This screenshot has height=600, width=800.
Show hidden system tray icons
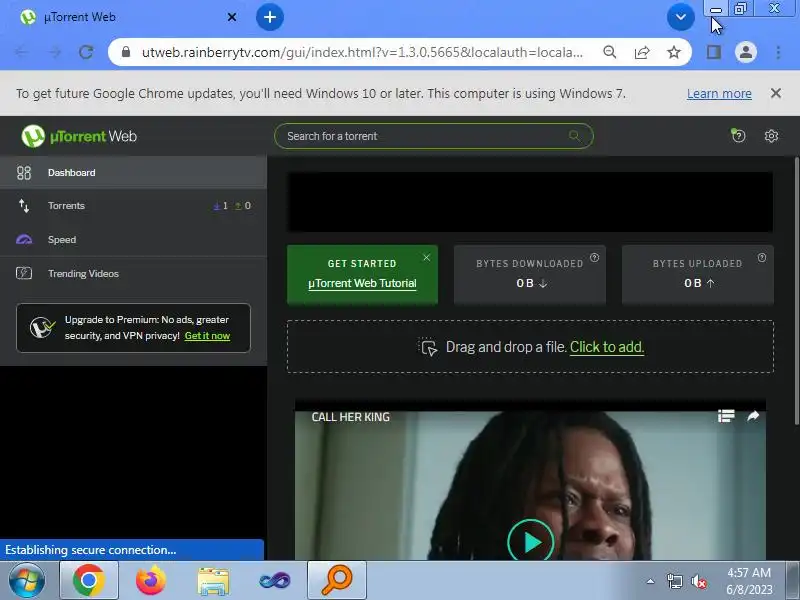(651, 581)
